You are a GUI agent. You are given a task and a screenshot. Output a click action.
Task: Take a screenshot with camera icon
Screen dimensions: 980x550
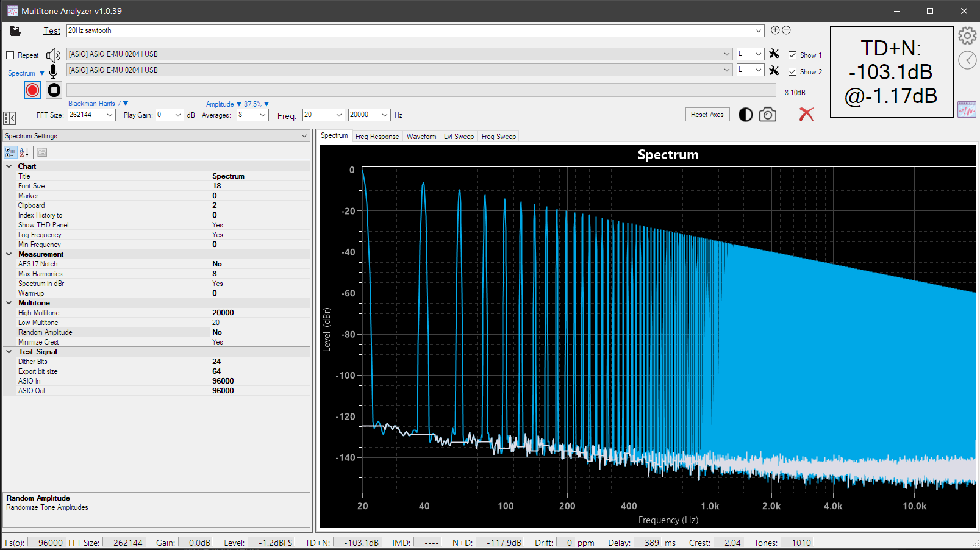[x=768, y=115]
